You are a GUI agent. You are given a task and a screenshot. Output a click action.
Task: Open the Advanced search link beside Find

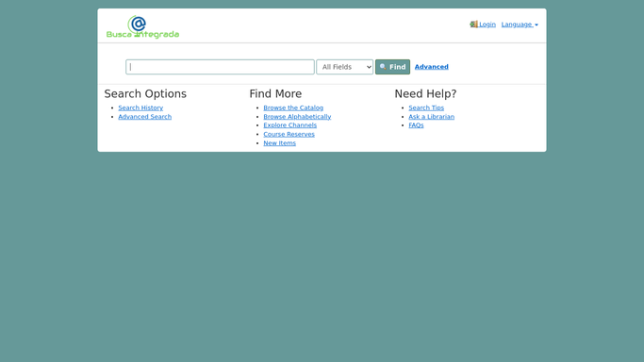point(431,67)
